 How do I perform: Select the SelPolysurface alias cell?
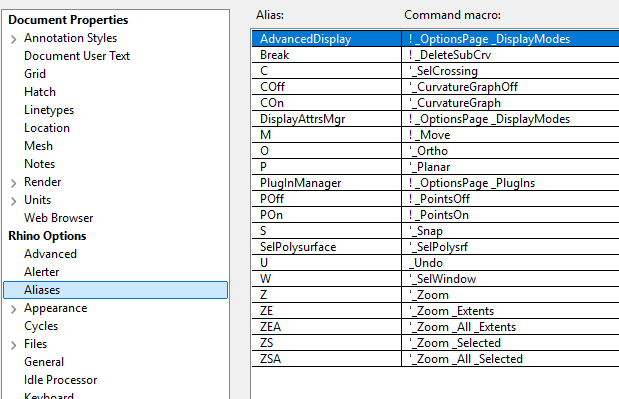pyautogui.click(x=326, y=247)
